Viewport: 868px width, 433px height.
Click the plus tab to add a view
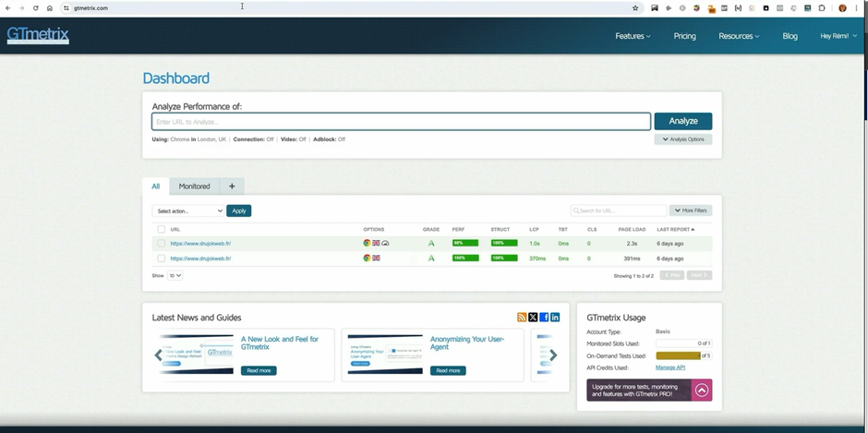232,186
